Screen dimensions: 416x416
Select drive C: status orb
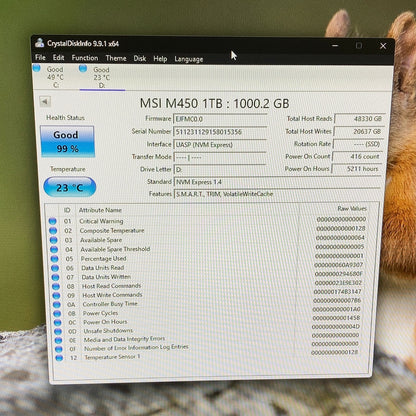click(x=36, y=68)
